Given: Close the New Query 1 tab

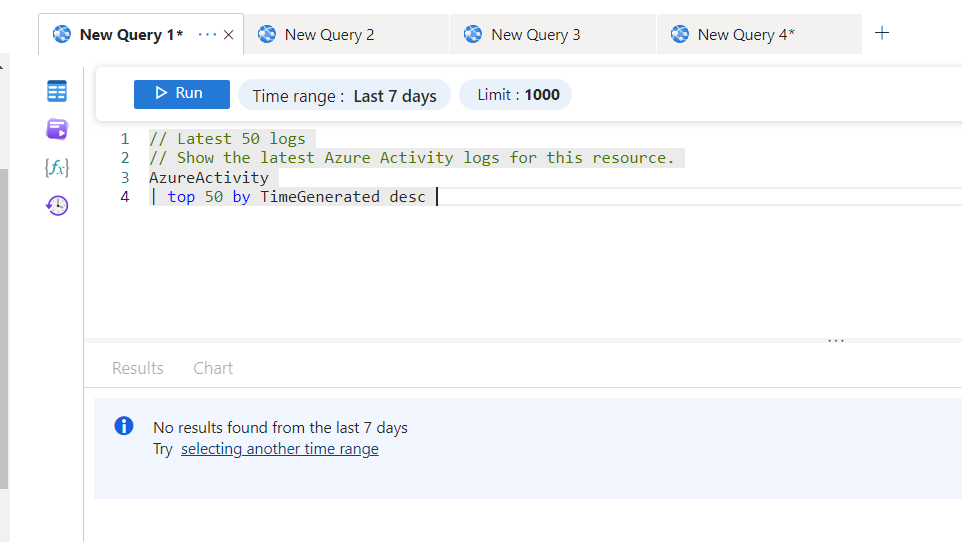Looking at the screenshot, I should click(228, 35).
